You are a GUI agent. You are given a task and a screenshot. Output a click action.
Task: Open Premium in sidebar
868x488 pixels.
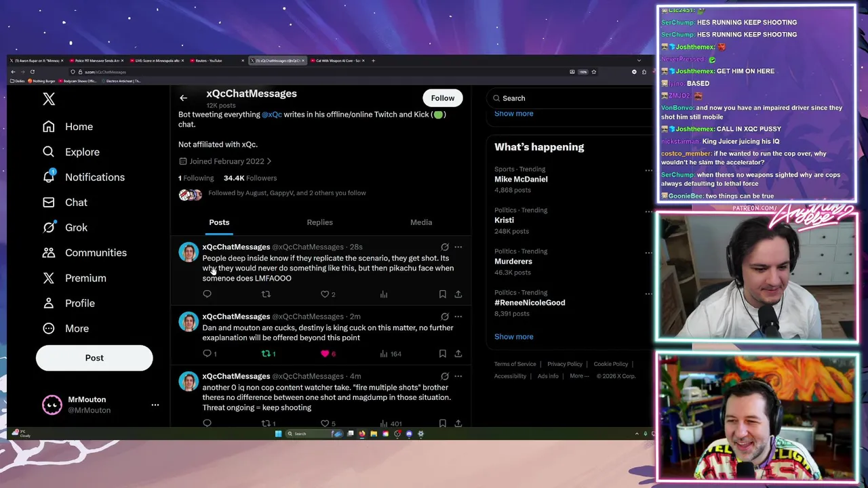coord(74,278)
